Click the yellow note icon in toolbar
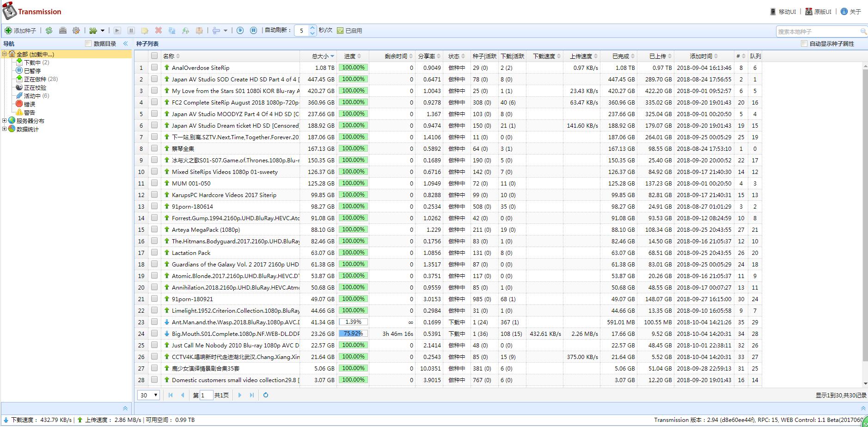This screenshot has height=427, width=868. coord(145,31)
